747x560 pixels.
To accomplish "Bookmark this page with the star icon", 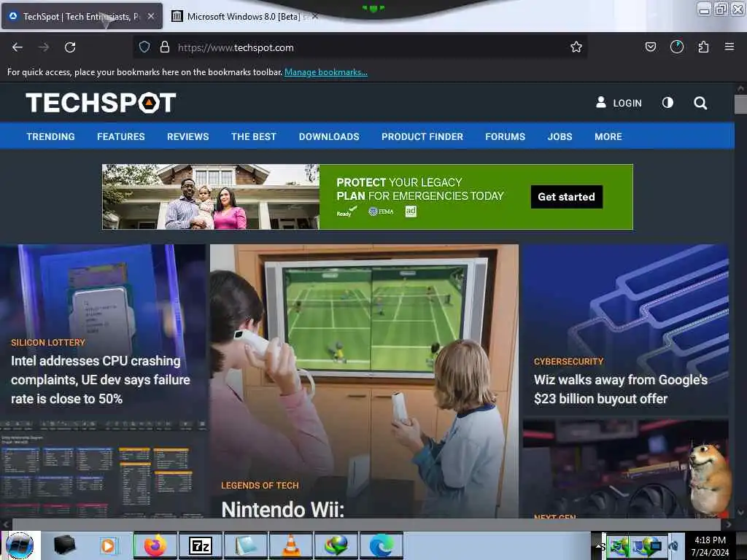I will click(x=576, y=47).
